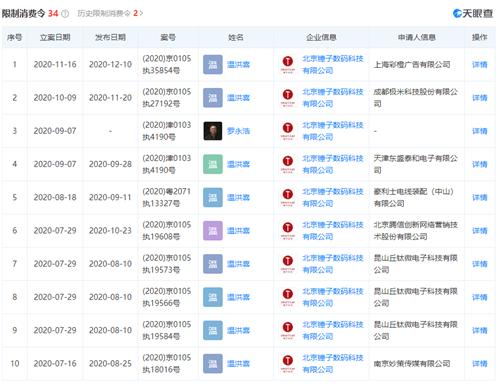Click applicant 上海彩橙广告有限公司
This screenshot has width=500, height=389.
[412, 64]
